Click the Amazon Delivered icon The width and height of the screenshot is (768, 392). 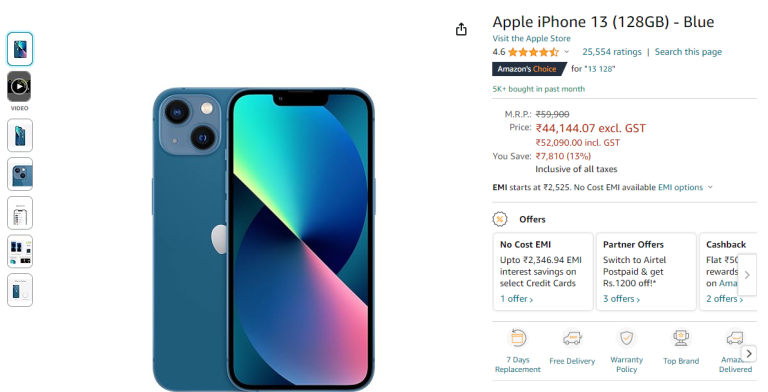point(735,338)
